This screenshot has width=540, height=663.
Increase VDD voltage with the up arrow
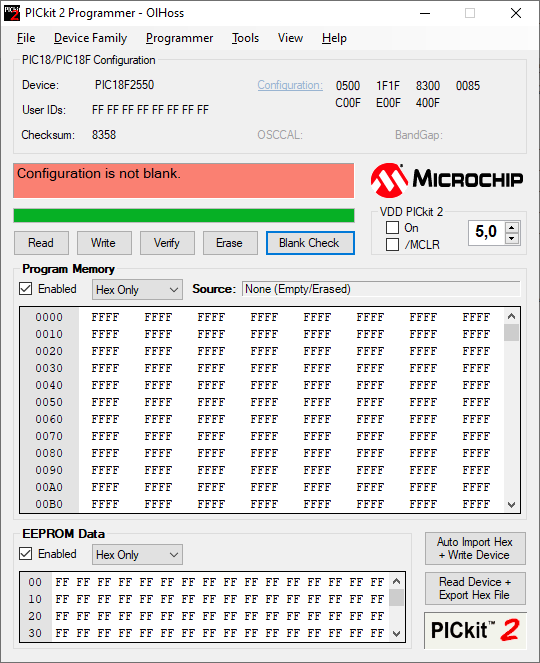click(512, 227)
